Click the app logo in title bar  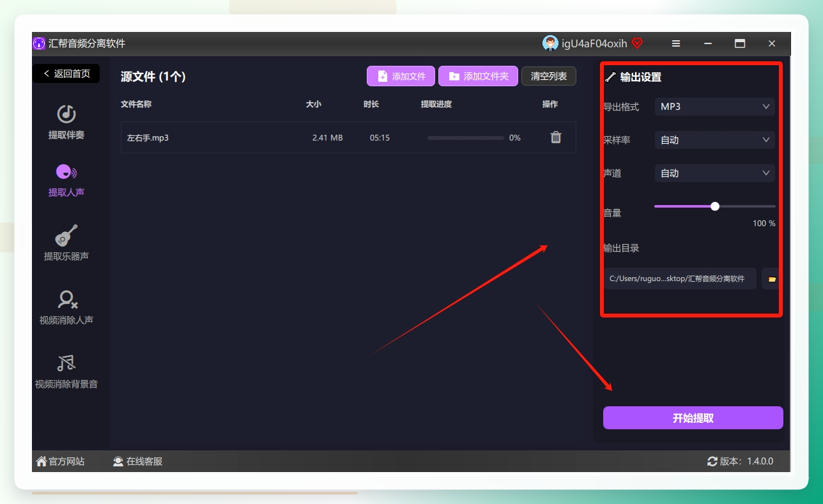40,43
